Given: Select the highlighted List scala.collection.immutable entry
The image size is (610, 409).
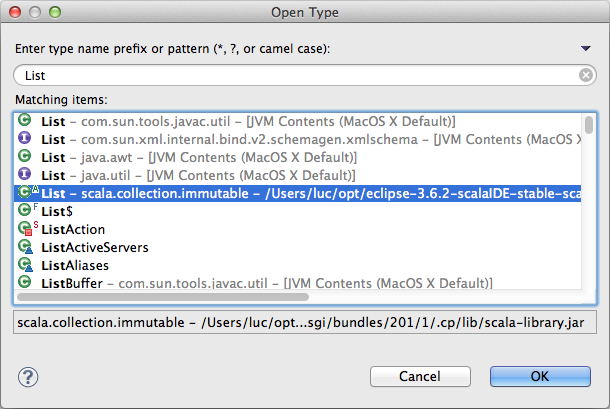Looking at the screenshot, I should coord(300,193).
